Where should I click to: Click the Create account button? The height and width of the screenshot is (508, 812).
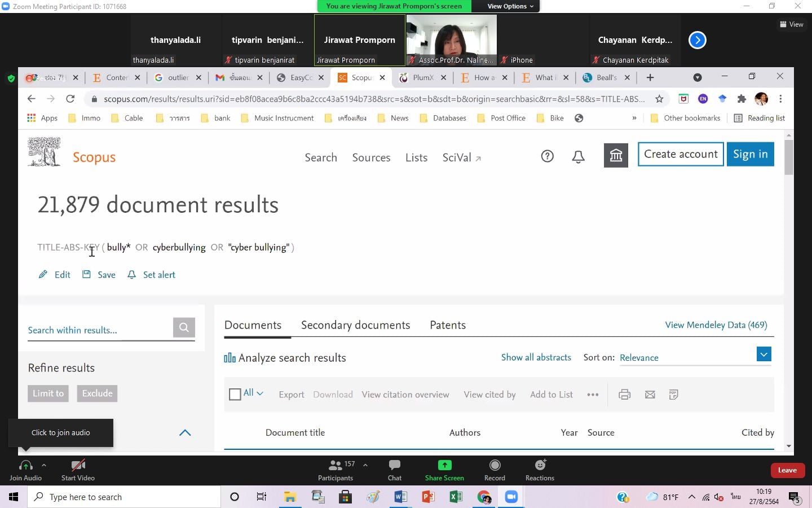[x=681, y=154]
